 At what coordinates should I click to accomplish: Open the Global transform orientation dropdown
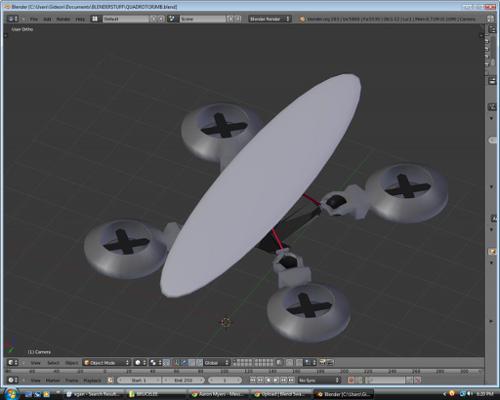pos(216,363)
